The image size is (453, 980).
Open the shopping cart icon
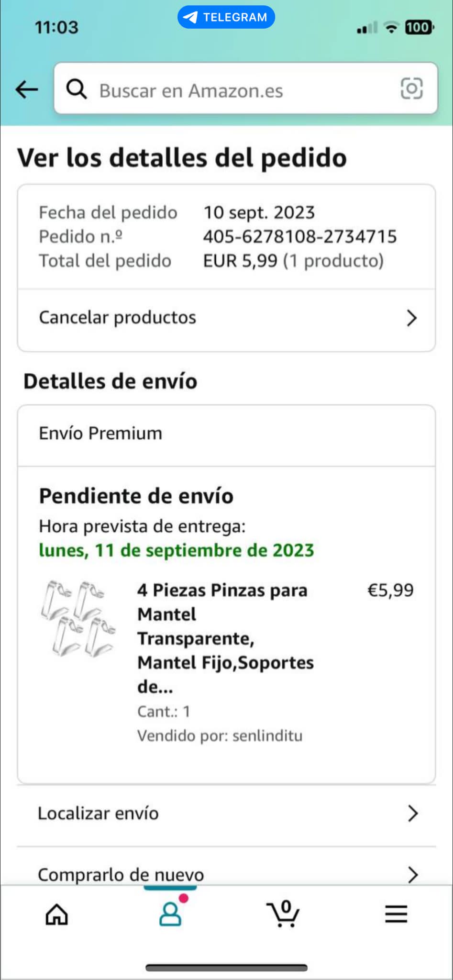pyautogui.click(x=283, y=913)
